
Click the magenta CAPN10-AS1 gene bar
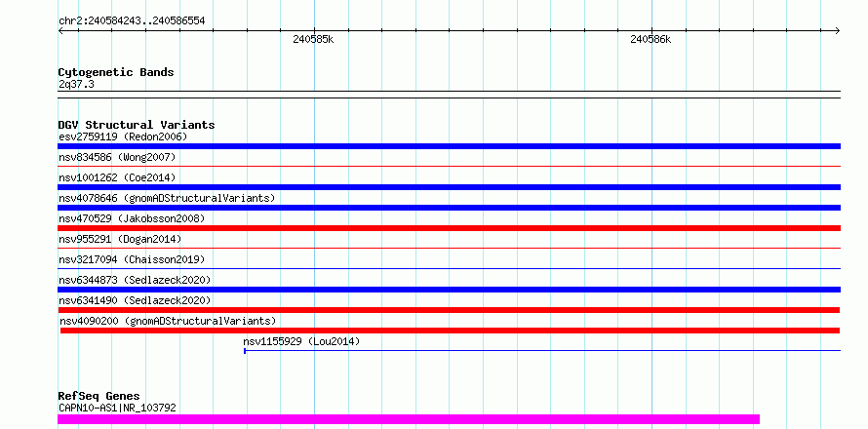409,419
